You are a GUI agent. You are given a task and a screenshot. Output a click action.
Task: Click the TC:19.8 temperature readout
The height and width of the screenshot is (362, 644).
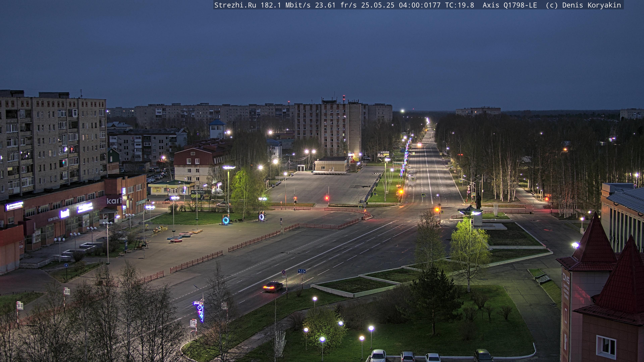pos(460,5)
